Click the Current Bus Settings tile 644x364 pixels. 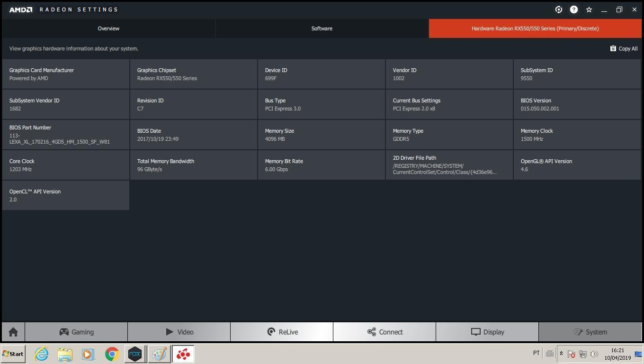[x=449, y=104]
